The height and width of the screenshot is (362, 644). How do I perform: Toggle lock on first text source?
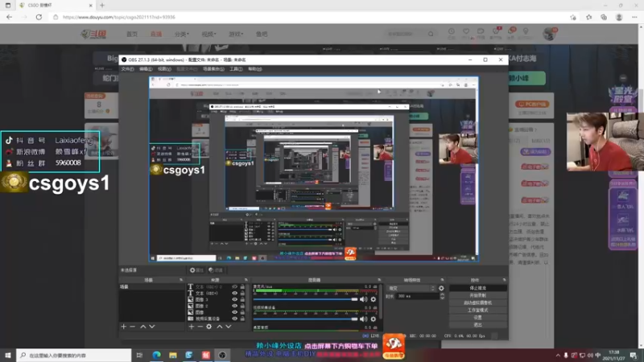coord(242,287)
